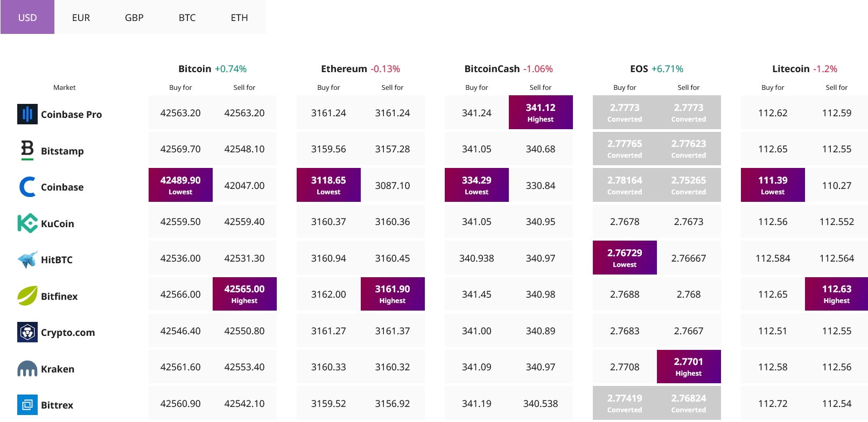The image size is (868, 422).
Task: Click Bittrex BitcoinCash sell price 340.538
Action: point(541,404)
